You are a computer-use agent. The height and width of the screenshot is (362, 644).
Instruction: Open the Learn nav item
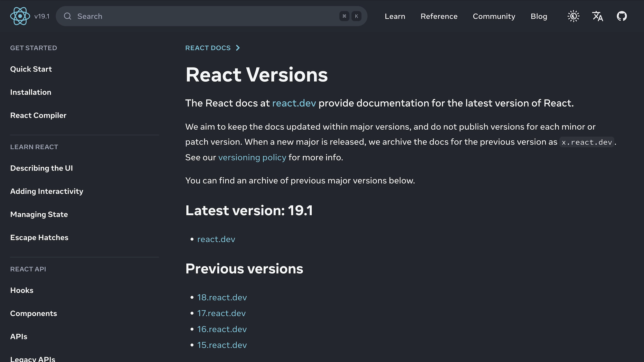(x=395, y=16)
